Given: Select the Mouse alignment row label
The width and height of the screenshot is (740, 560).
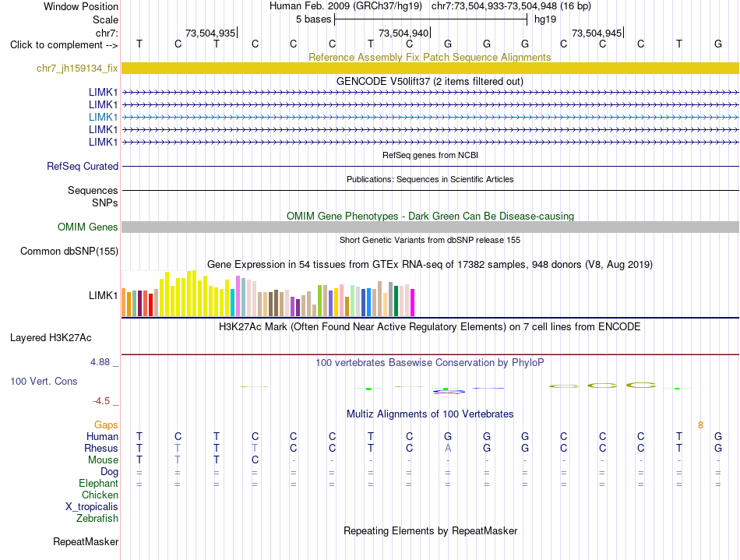Looking at the screenshot, I should pos(103,460).
